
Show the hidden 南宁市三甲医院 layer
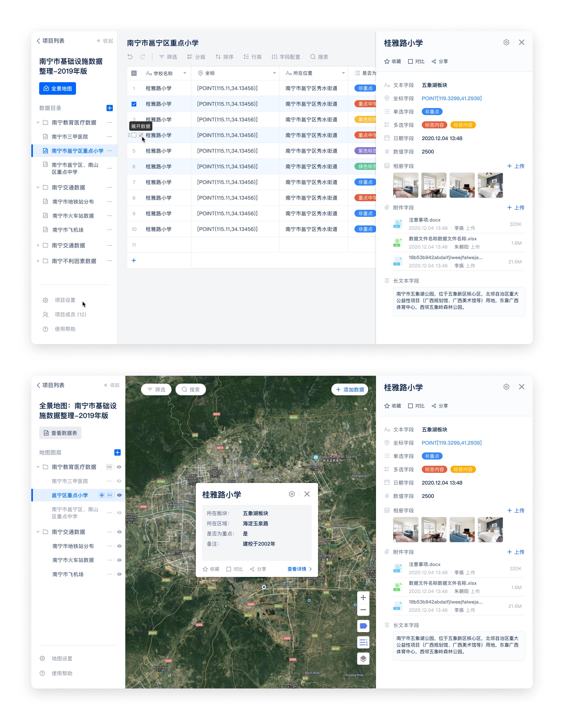[x=119, y=481]
